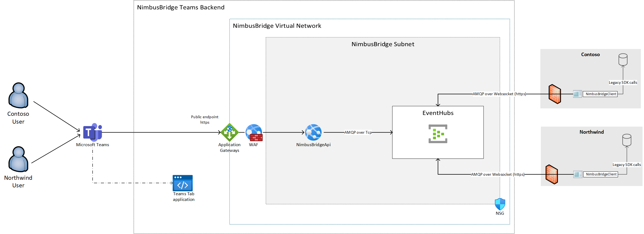Select the WAF label text
Viewport: 644px width, 234px height.
[254, 145]
